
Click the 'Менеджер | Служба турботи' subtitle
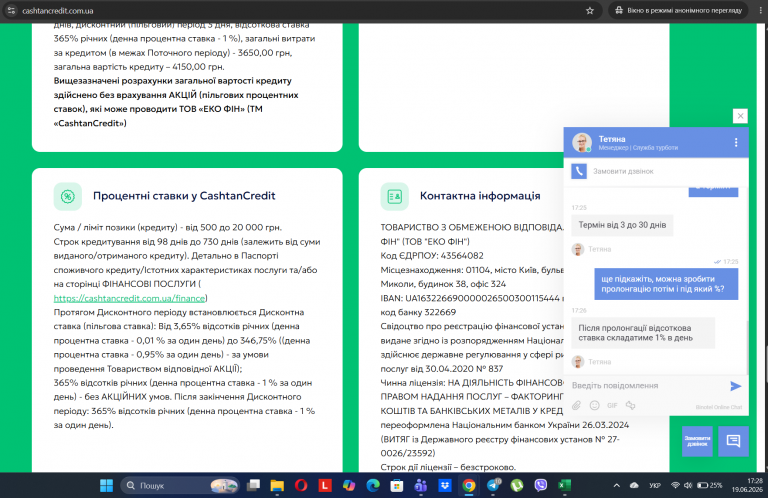[638, 148]
